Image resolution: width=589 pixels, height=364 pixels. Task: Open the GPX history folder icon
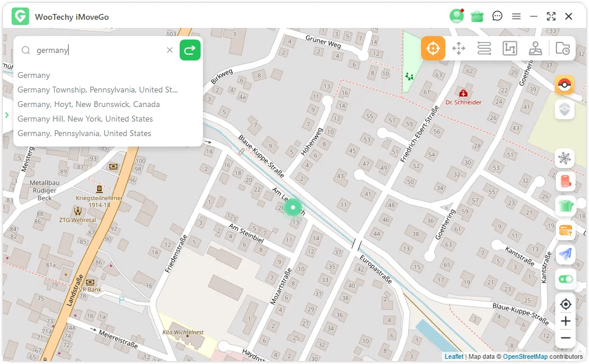pyautogui.click(x=562, y=48)
